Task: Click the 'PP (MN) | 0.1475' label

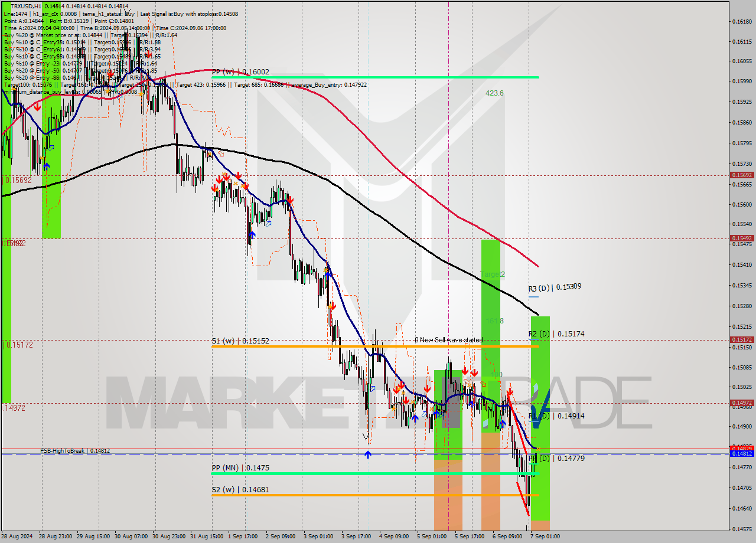Action: click(x=240, y=467)
